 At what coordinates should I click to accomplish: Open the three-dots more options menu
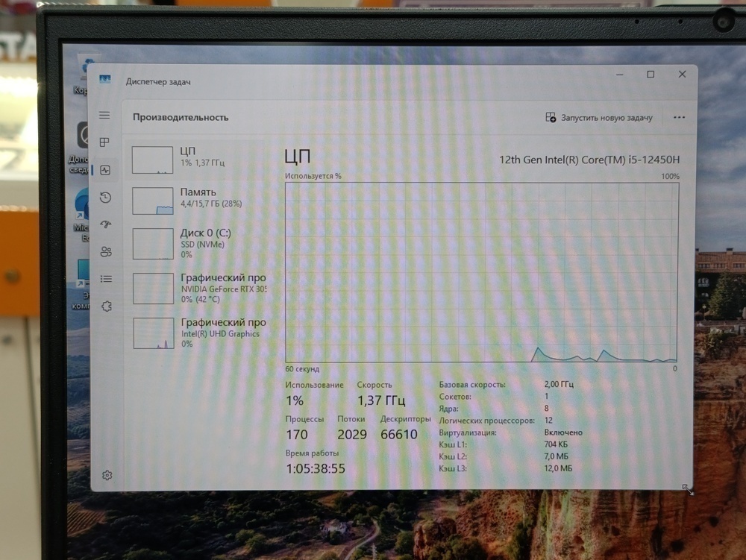pos(679,117)
